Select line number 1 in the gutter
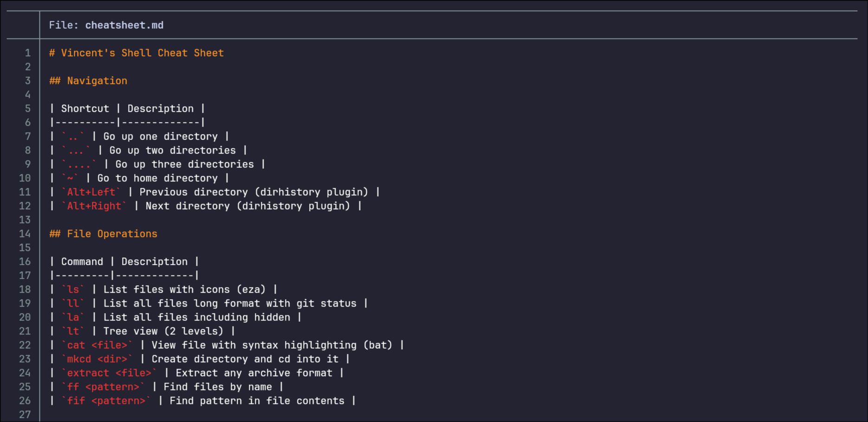 (27, 53)
